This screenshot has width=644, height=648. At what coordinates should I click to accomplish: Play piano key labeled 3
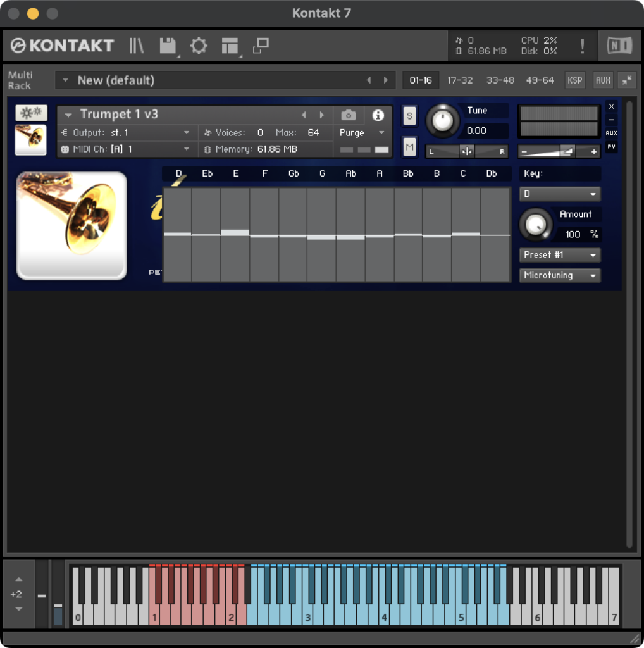tap(307, 616)
